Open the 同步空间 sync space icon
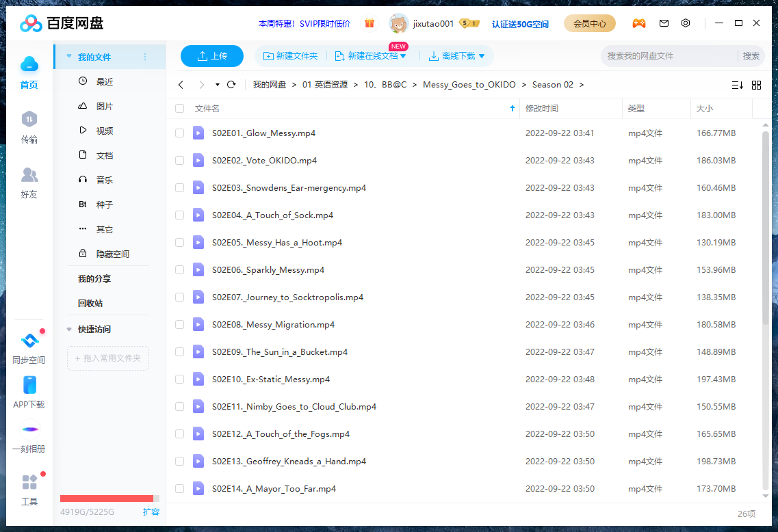778x532 pixels. (30, 341)
